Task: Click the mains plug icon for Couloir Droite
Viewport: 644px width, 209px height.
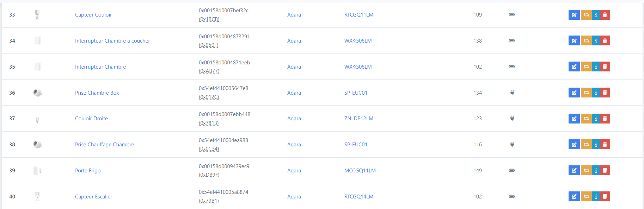Action: pos(512,119)
